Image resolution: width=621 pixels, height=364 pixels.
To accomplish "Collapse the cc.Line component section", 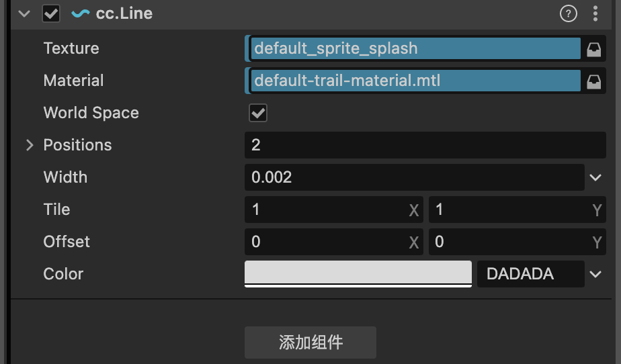I will click(25, 13).
